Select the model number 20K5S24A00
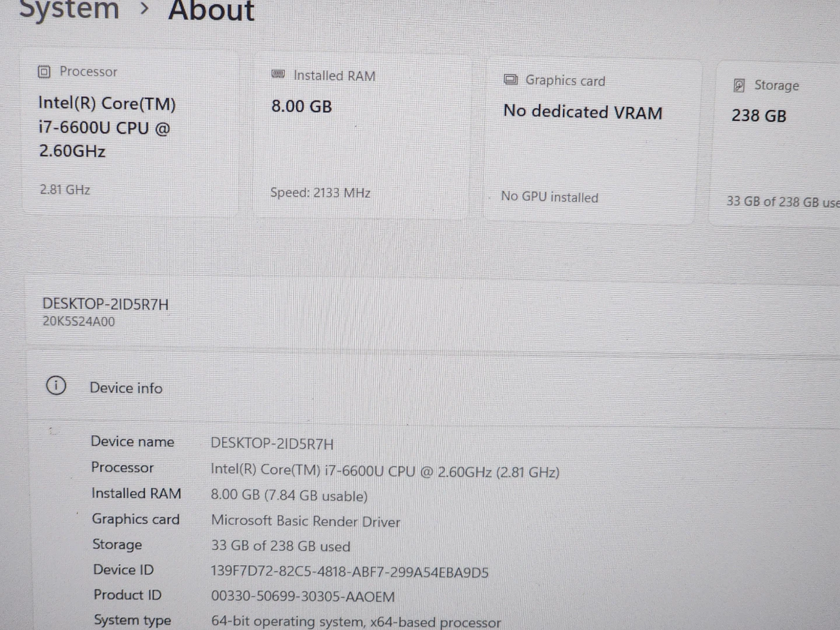Image resolution: width=840 pixels, height=630 pixels. pyautogui.click(x=79, y=321)
